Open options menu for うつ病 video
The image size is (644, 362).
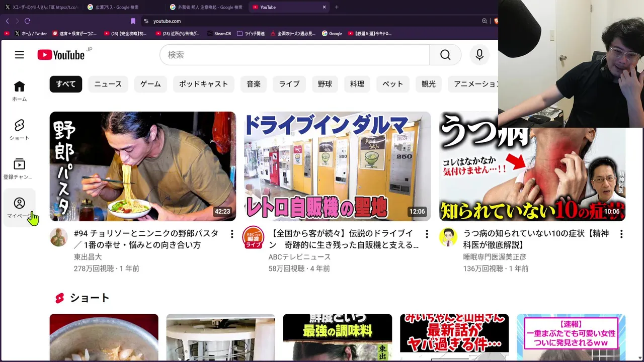point(621,234)
